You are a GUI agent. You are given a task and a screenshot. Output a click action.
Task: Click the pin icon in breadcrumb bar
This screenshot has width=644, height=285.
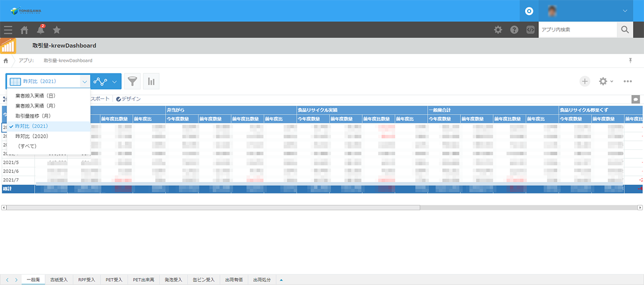(x=630, y=60)
